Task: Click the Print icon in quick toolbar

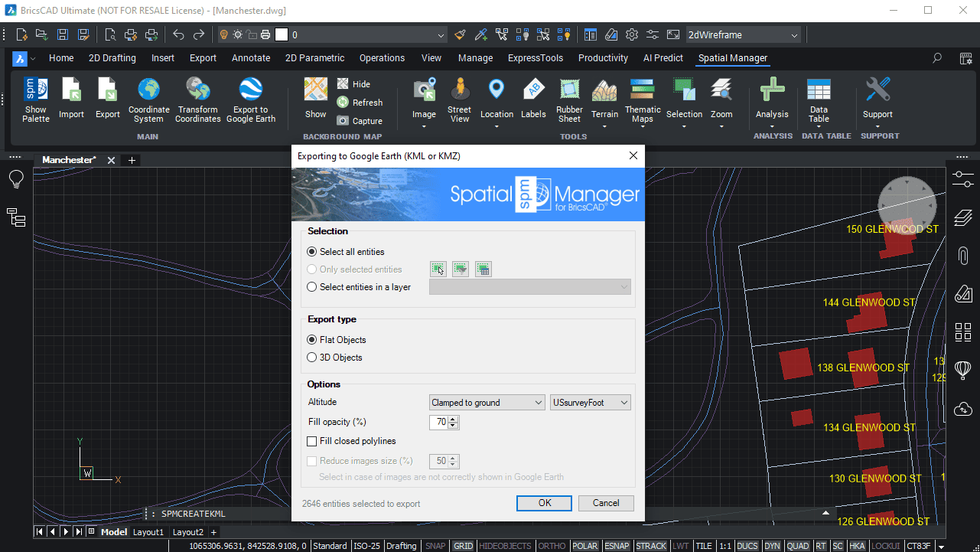Action: [x=130, y=34]
